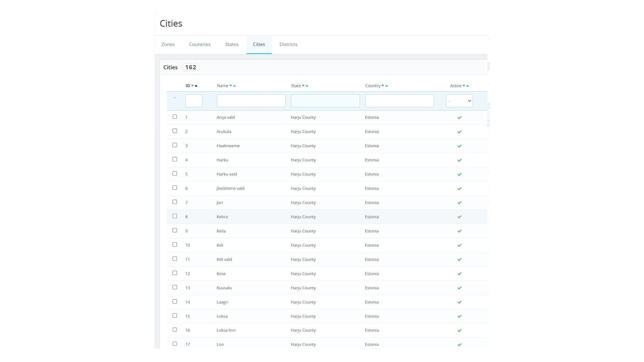Check the box next to Kuusalu
This screenshot has width=644, height=362.
pos(175,287)
